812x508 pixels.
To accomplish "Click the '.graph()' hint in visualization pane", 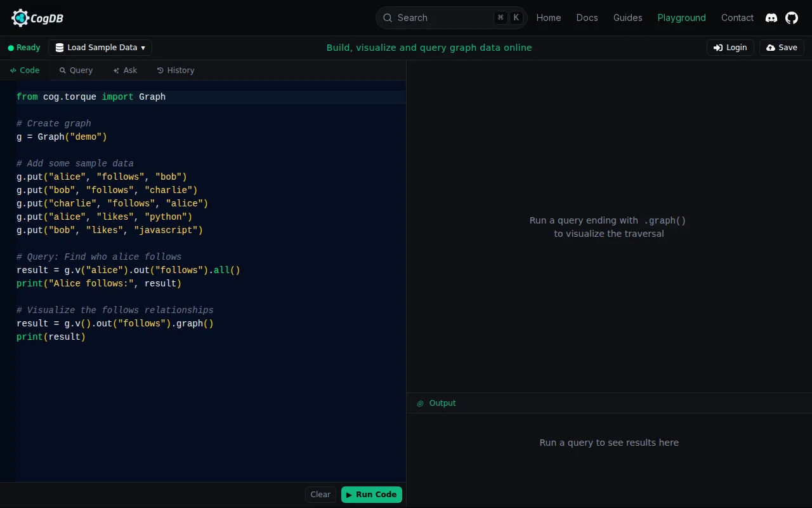I will [665, 221].
